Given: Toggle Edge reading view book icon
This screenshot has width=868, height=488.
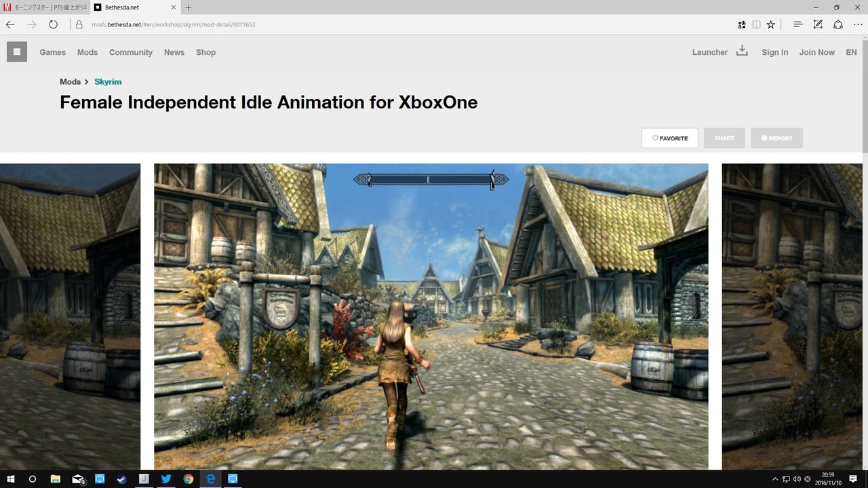Looking at the screenshot, I should pos(756,24).
